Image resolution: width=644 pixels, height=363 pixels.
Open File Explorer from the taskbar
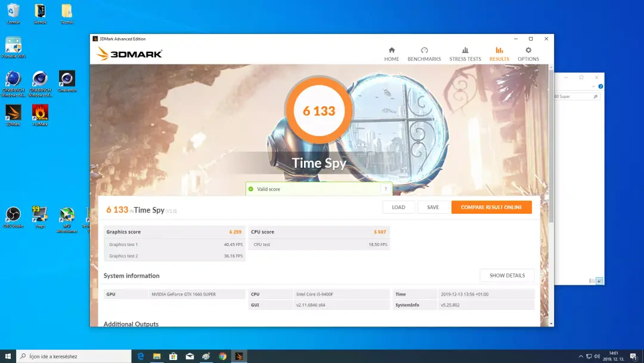point(157,356)
